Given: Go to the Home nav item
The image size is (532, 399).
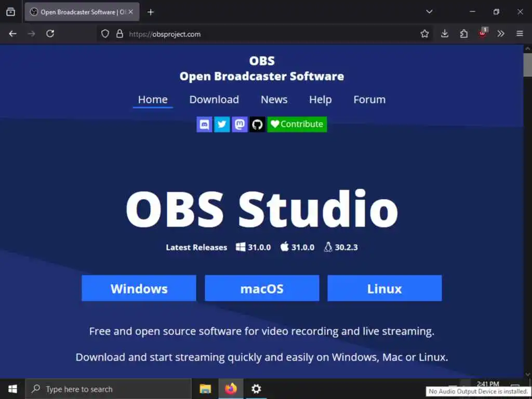Looking at the screenshot, I should pyautogui.click(x=153, y=100).
